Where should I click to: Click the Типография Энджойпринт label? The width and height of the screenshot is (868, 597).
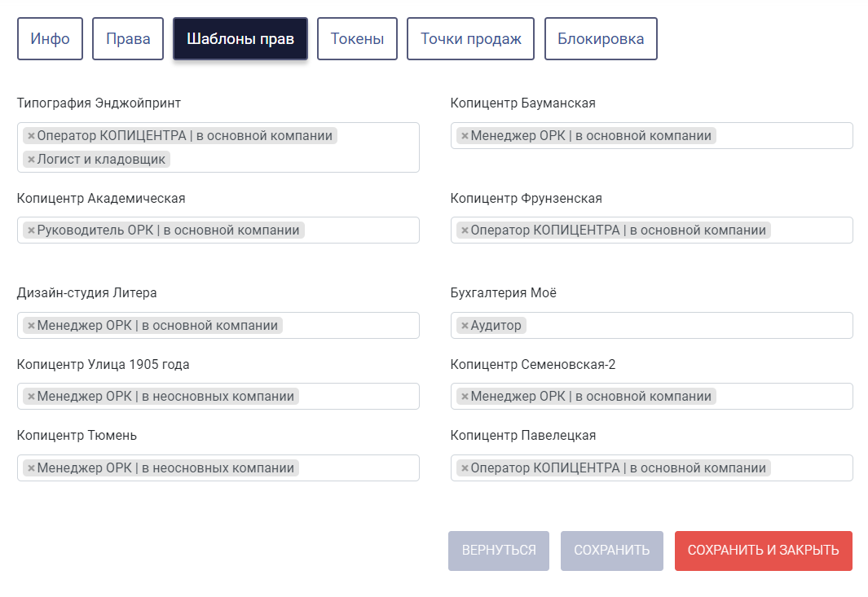(99, 103)
